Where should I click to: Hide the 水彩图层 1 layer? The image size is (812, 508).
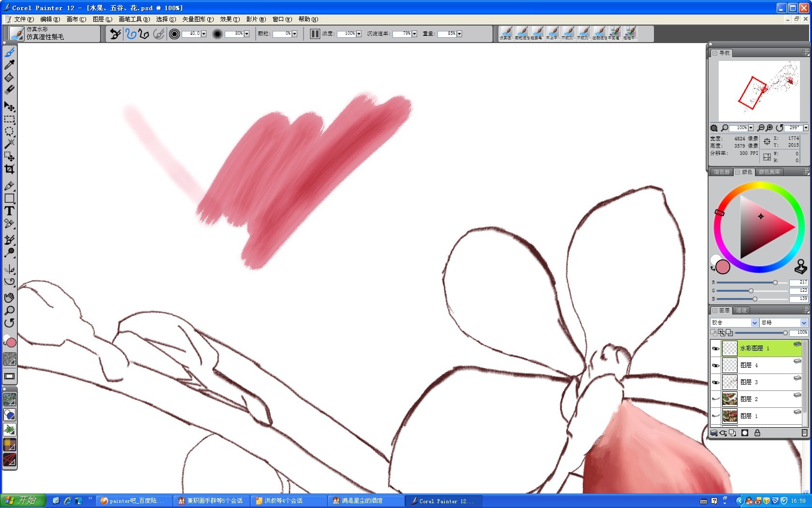pos(716,348)
